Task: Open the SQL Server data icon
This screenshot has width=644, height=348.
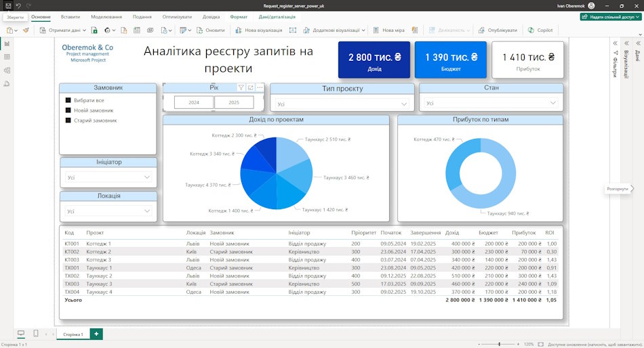Action: pos(123,30)
